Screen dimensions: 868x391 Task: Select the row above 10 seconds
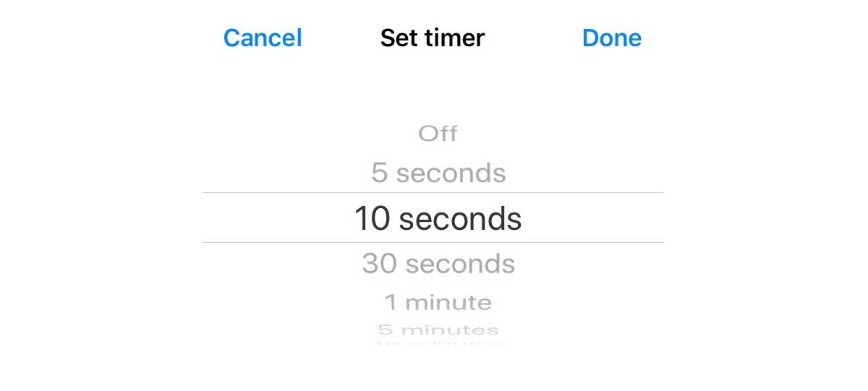438,173
